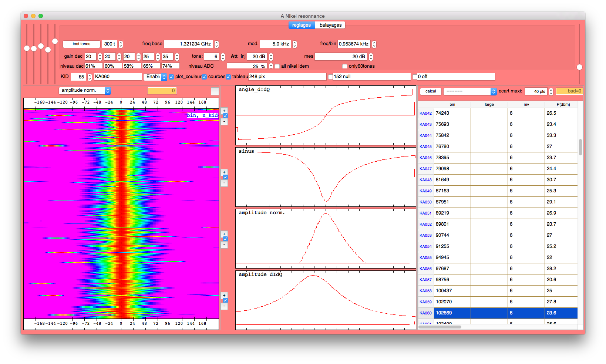
Task: Click the far right vertical slider knob
Action: pos(579,67)
